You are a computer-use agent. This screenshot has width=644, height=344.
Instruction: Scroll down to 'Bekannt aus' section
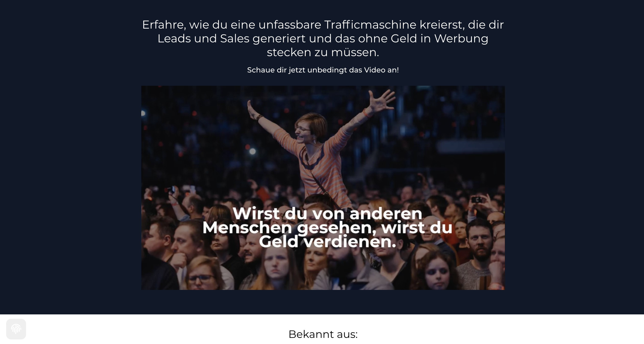(x=322, y=334)
